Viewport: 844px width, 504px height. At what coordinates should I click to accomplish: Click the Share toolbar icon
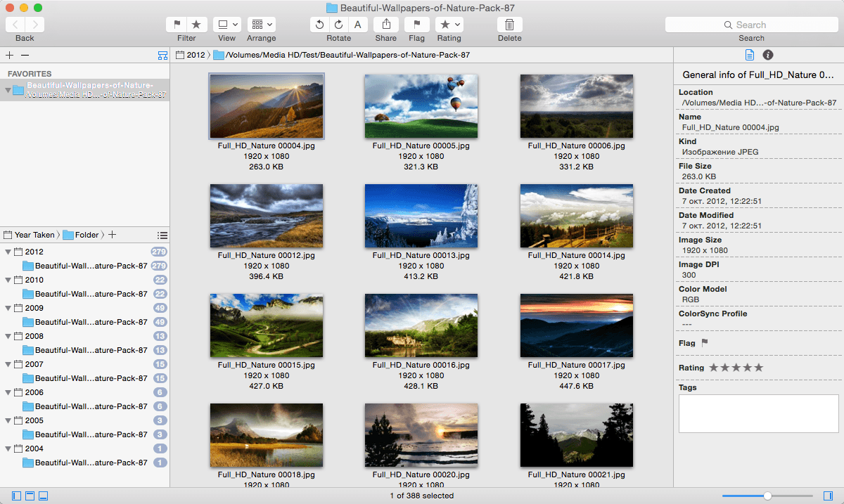(x=386, y=25)
